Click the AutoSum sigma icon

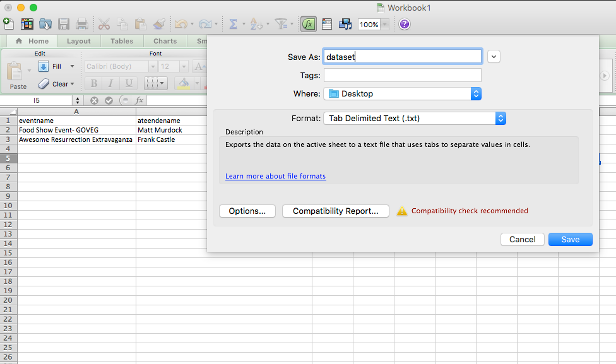click(233, 24)
